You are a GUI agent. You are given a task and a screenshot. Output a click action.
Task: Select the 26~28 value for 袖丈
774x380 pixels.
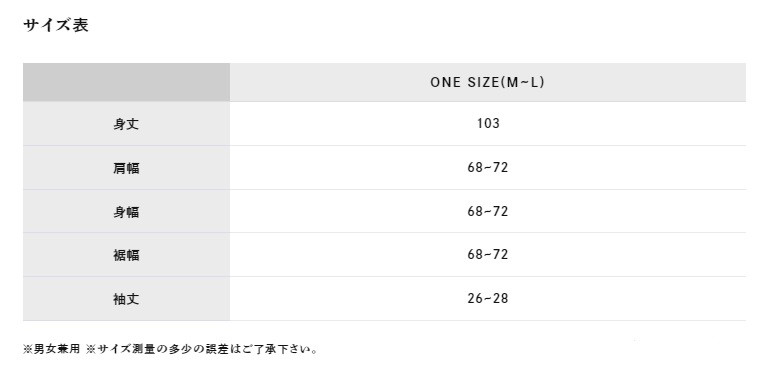[488, 299]
